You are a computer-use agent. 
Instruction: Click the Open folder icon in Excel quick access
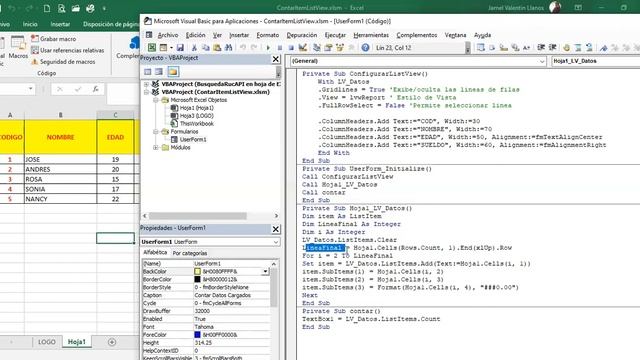pyautogui.click(x=76, y=8)
